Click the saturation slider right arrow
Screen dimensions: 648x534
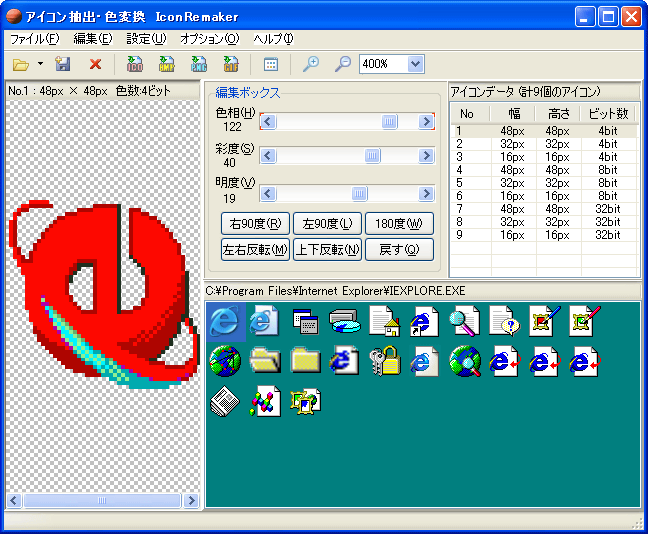tap(426, 156)
